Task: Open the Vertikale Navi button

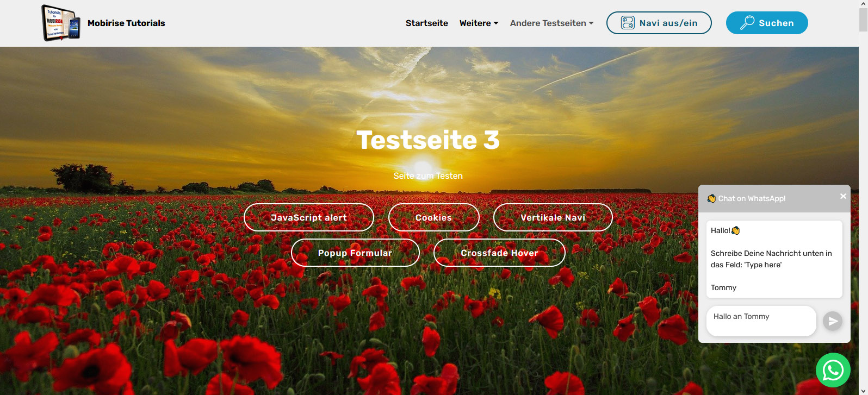Action: [553, 217]
